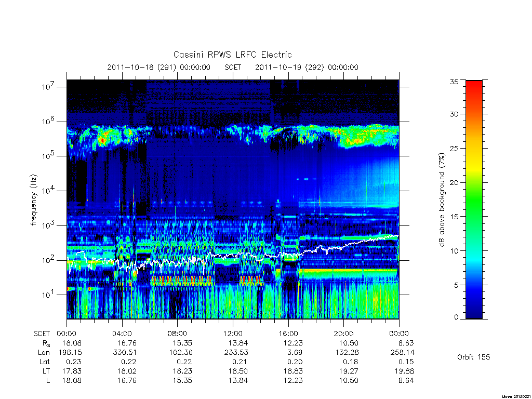
Task: Click the Lat value 0.21
Action: (x=240, y=362)
